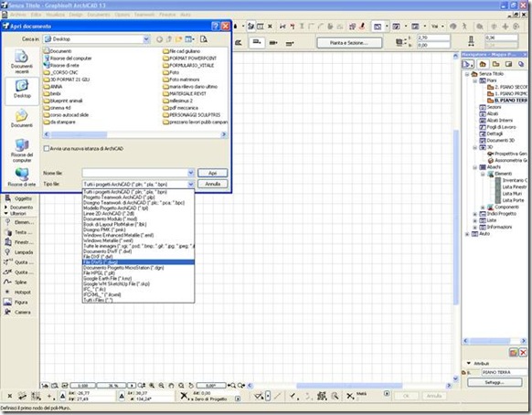Image resolution: width=532 pixels, height=415 pixels.
Task: Click the Settaggi button in Navigator
Action: [x=495, y=382]
